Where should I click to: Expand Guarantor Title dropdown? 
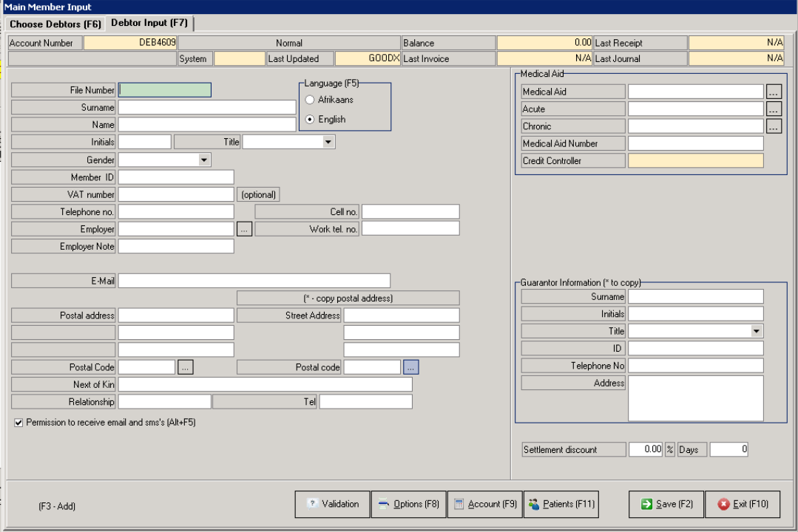click(x=756, y=331)
